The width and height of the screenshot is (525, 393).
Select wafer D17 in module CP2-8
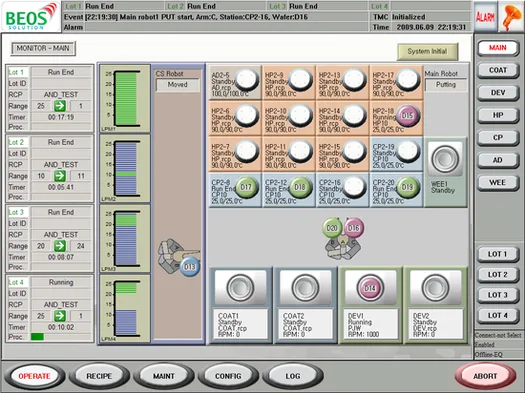246,187
